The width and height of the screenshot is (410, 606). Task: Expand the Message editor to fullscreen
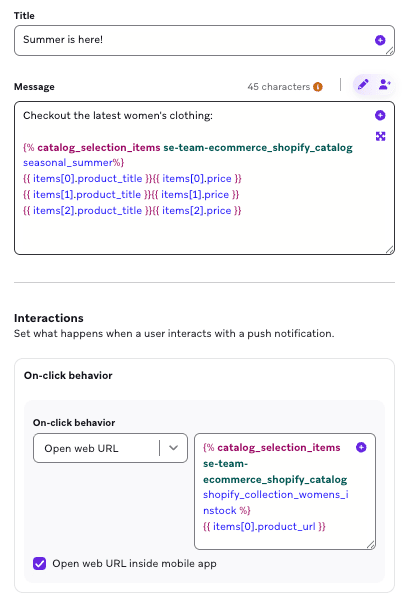click(x=380, y=136)
